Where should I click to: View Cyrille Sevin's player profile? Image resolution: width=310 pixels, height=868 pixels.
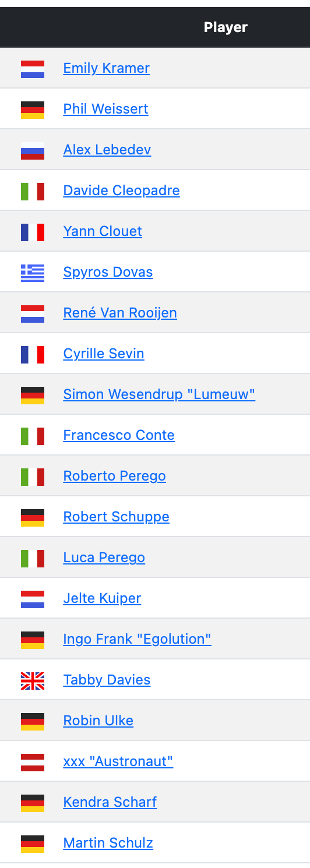pos(104,354)
